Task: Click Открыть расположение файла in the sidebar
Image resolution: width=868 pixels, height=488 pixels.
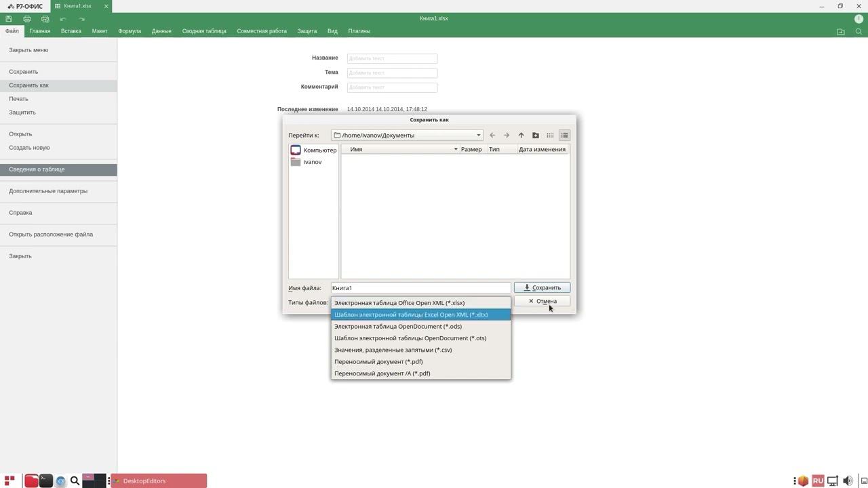Action: (x=58, y=235)
